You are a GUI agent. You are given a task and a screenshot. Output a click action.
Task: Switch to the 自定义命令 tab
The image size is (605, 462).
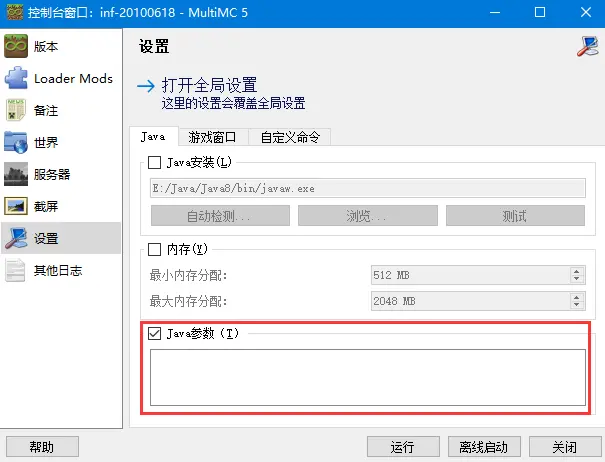click(x=290, y=137)
